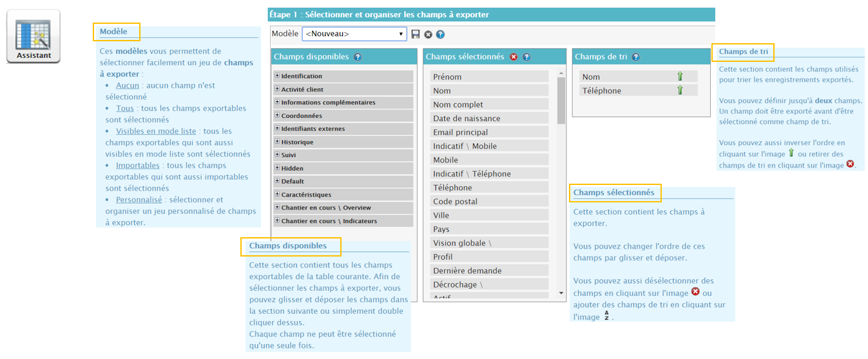Click the delete model icon beside save
The height and width of the screenshot is (359, 868).
(x=428, y=34)
